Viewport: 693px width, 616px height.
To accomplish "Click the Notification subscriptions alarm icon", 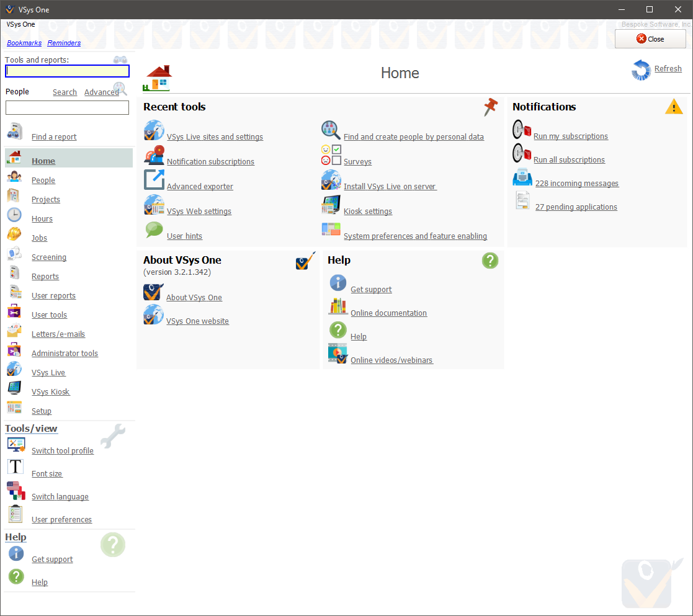I will coord(154,154).
